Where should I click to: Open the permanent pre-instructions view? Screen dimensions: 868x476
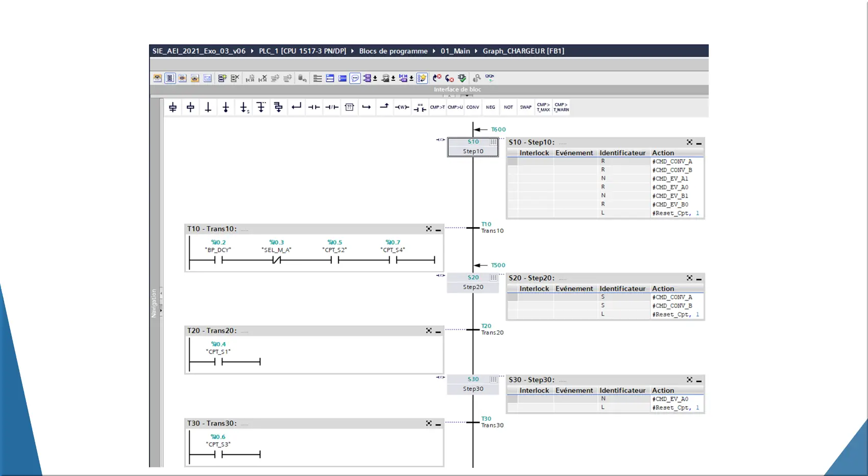click(157, 78)
